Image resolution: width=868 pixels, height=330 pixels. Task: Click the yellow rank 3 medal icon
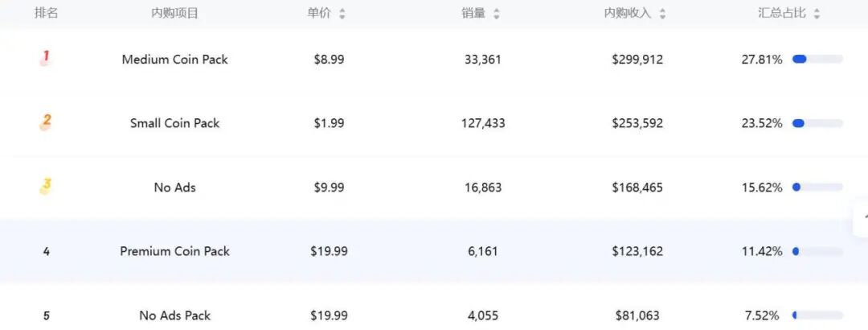click(46, 186)
